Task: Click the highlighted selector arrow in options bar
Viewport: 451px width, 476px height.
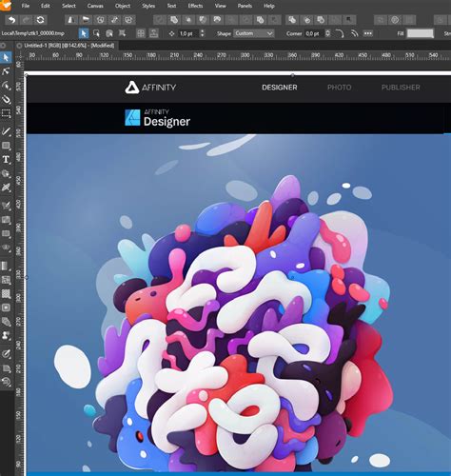Action: (84, 33)
